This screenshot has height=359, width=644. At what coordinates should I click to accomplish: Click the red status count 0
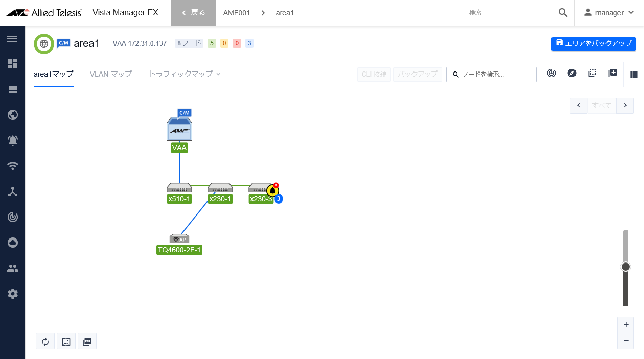(x=237, y=43)
